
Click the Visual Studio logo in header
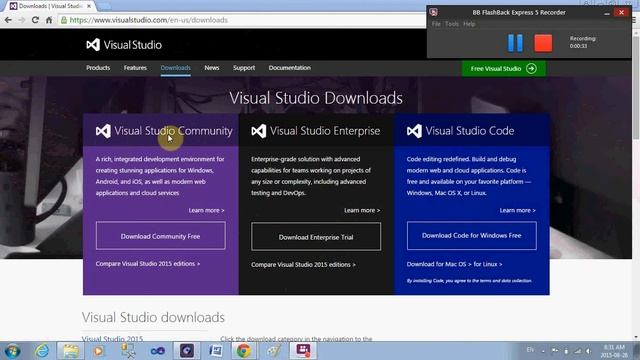pos(124,45)
